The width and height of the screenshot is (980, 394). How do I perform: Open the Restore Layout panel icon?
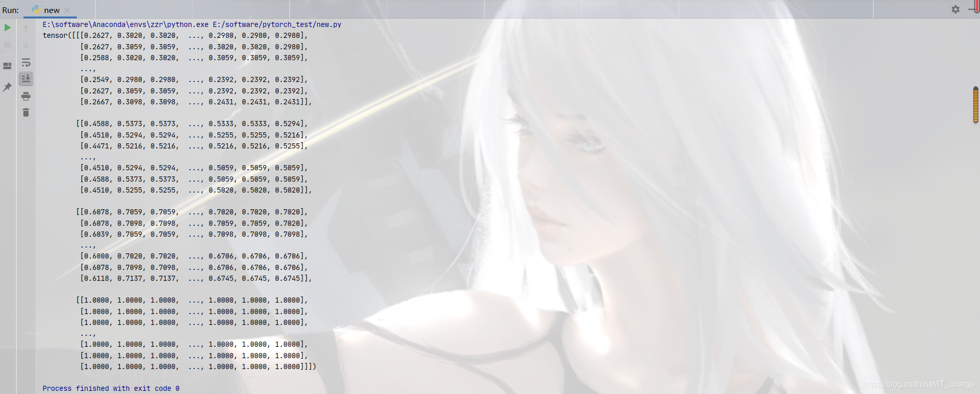point(7,66)
